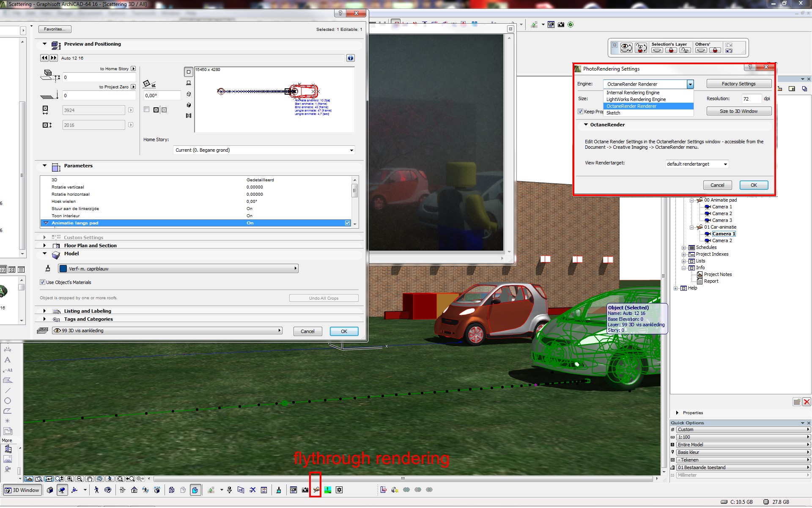This screenshot has width=812, height=508.
Task: Toggle Use Object's Materials checkbox
Action: (42, 282)
